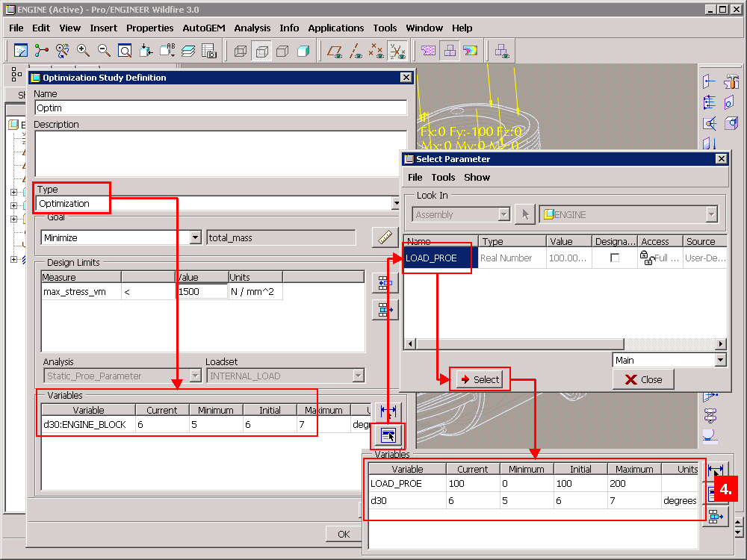747x560 pixels.
Task: Select No hidden display icon
Action: (x=282, y=51)
